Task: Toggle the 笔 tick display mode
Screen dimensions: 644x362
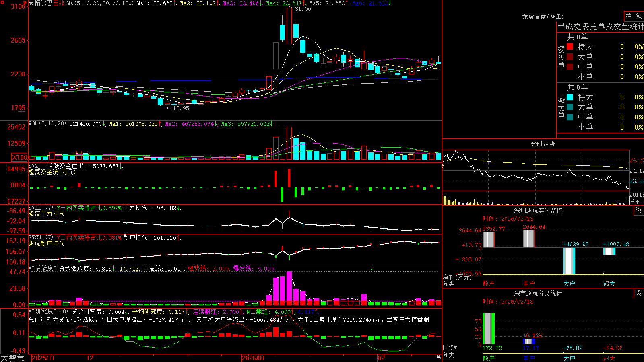Action: click(639, 16)
